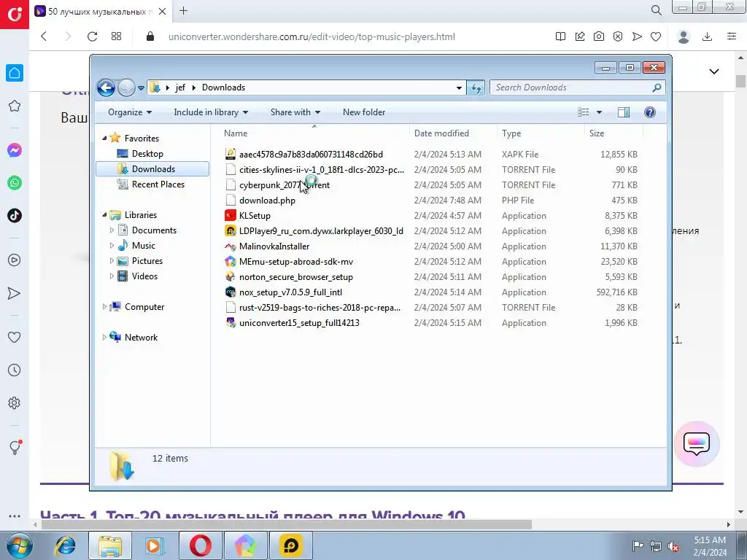Image resolution: width=747 pixels, height=560 pixels.
Task: Click the Opera logo menu button
Action: point(15,15)
